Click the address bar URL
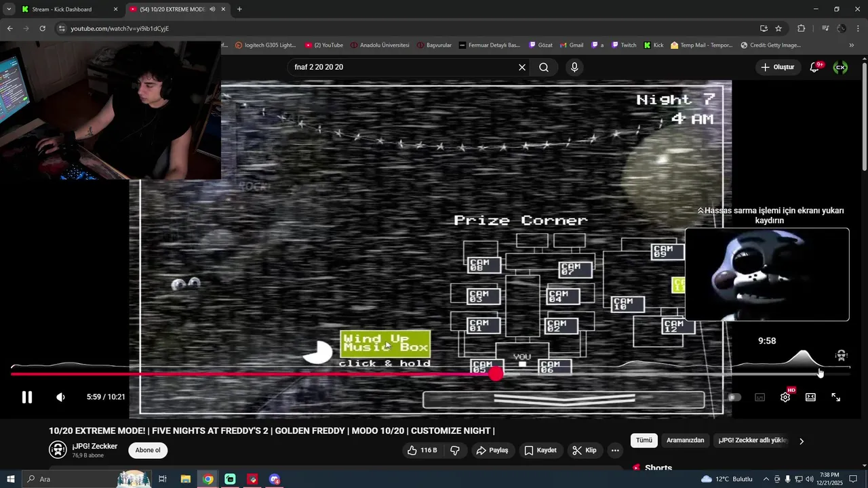Image resolution: width=868 pixels, height=488 pixels. point(119,28)
